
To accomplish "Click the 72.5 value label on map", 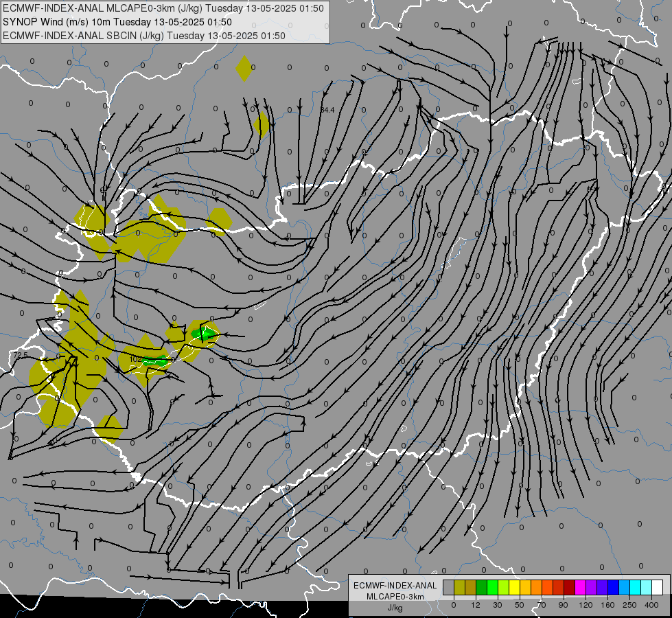I will 20,355.
